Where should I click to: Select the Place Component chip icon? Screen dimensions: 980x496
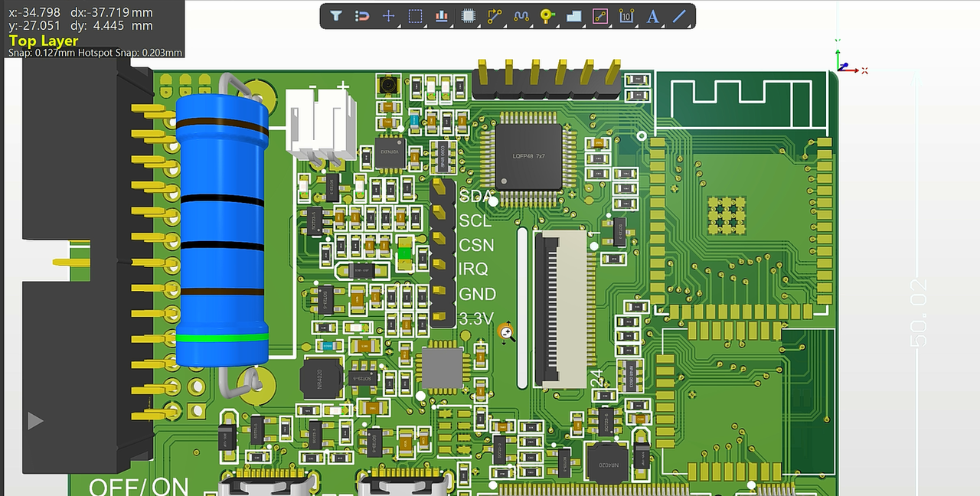tap(469, 16)
